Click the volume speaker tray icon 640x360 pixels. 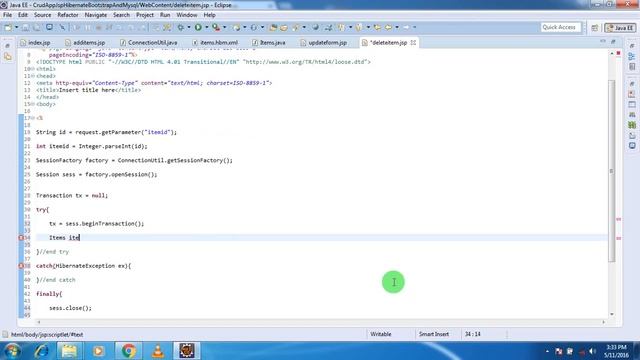pyautogui.click(x=592, y=351)
